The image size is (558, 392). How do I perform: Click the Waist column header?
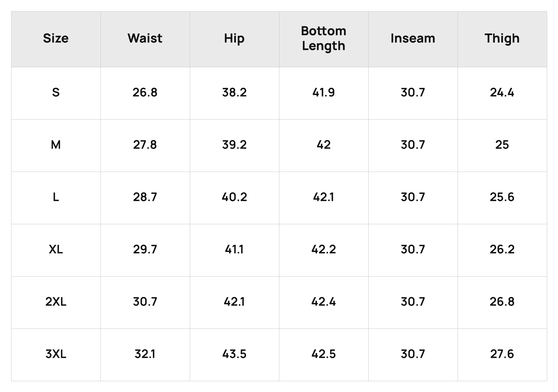tap(145, 38)
